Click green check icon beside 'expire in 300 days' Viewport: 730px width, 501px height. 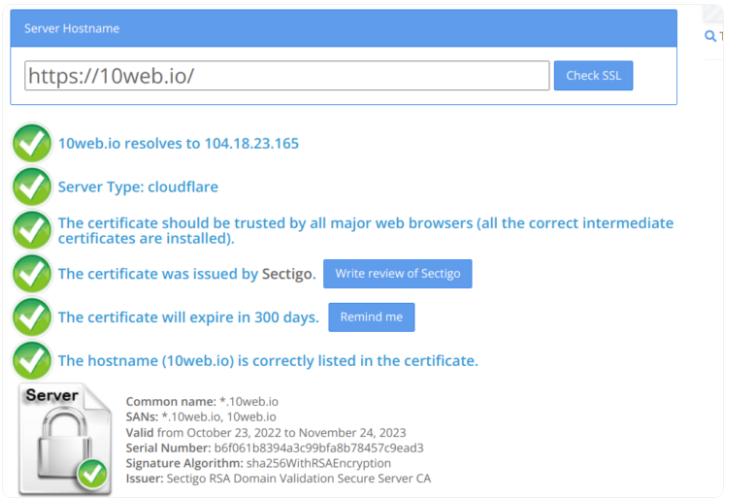tap(32, 317)
